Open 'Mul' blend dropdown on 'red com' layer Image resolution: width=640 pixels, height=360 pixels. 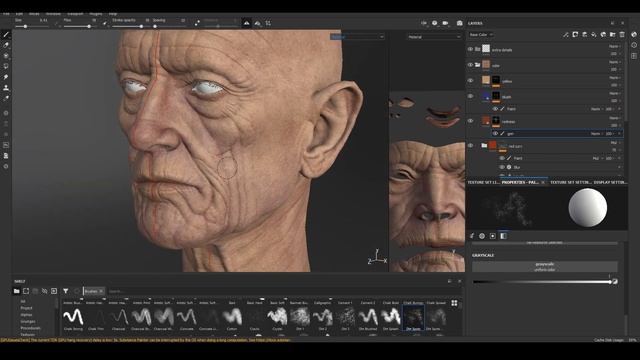[615, 143]
